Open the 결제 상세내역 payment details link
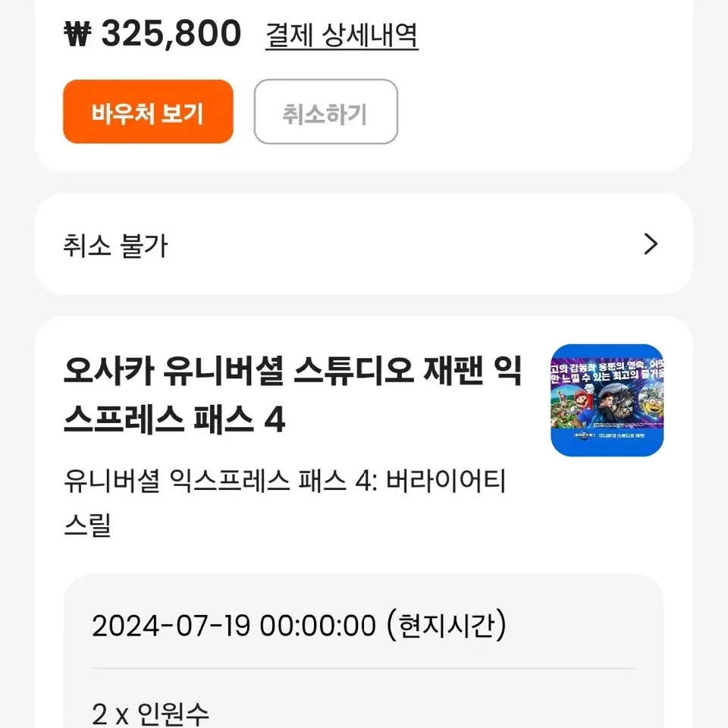The height and width of the screenshot is (728, 728). [x=342, y=36]
